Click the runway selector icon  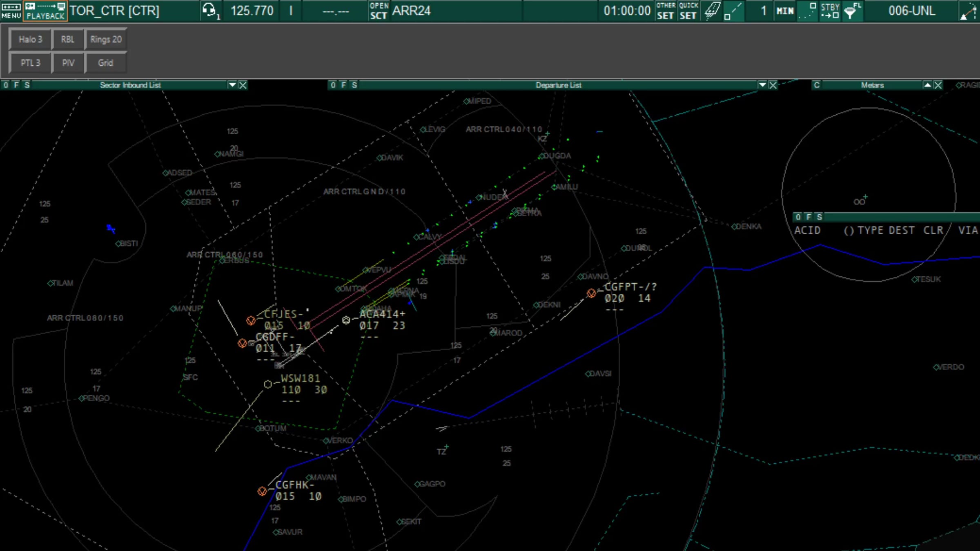712,11
